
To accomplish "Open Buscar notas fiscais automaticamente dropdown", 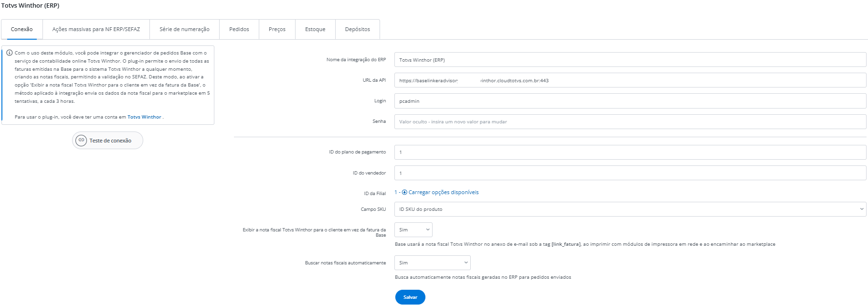I will click(x=432, y=263).
